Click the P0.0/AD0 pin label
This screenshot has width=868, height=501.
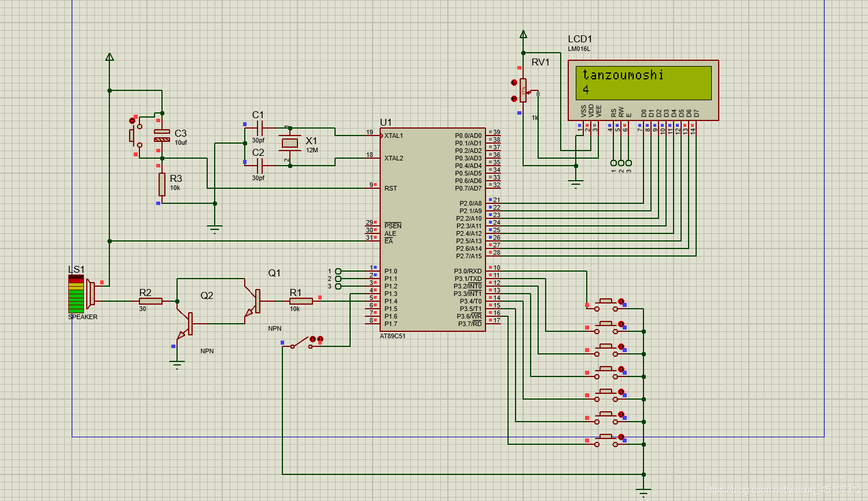[468, 136]
